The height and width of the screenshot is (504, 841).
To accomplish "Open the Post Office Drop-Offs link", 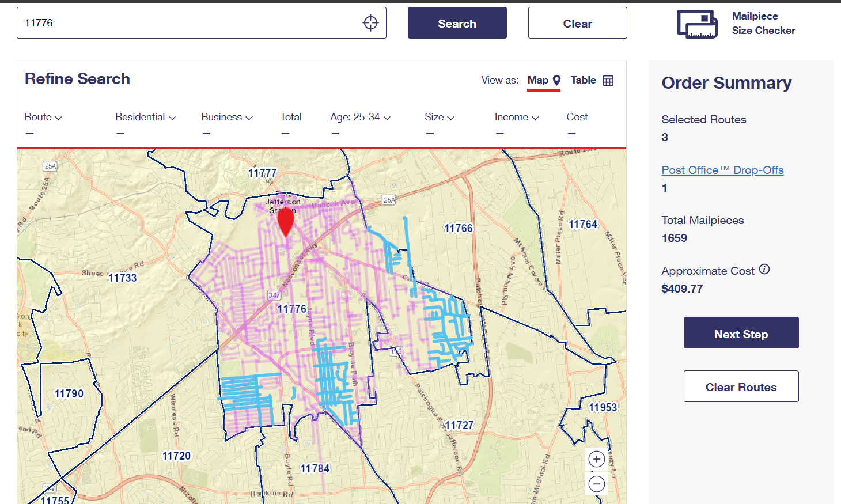I will tap(722, 170).
